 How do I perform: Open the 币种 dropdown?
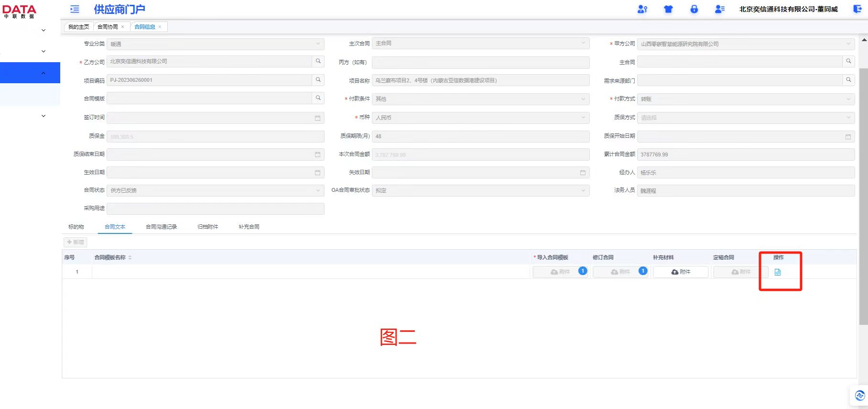click(481, 118)
